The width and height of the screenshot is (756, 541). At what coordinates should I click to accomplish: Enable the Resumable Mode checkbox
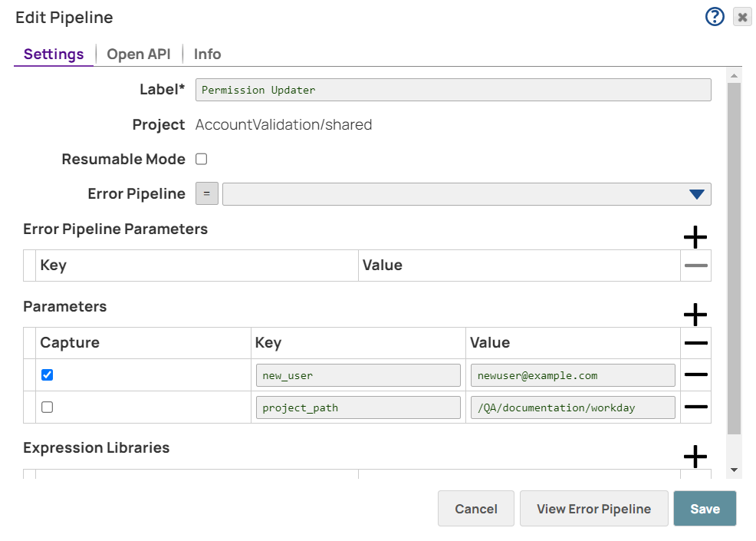pos(202,160)
